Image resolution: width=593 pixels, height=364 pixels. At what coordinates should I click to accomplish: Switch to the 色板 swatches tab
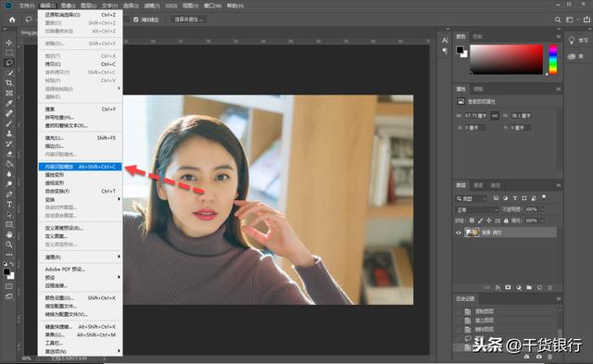[477, 37]
